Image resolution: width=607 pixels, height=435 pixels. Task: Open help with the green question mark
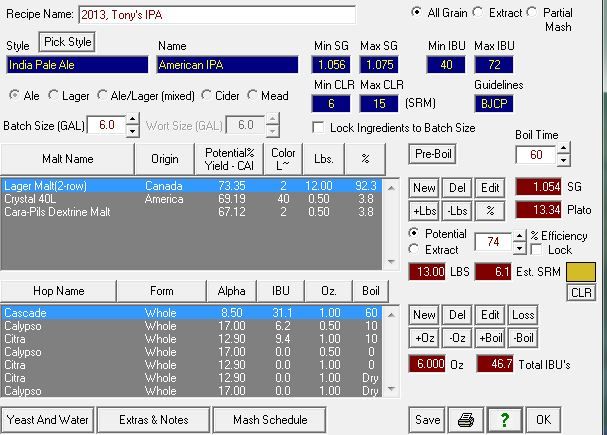tap(507, 419)
